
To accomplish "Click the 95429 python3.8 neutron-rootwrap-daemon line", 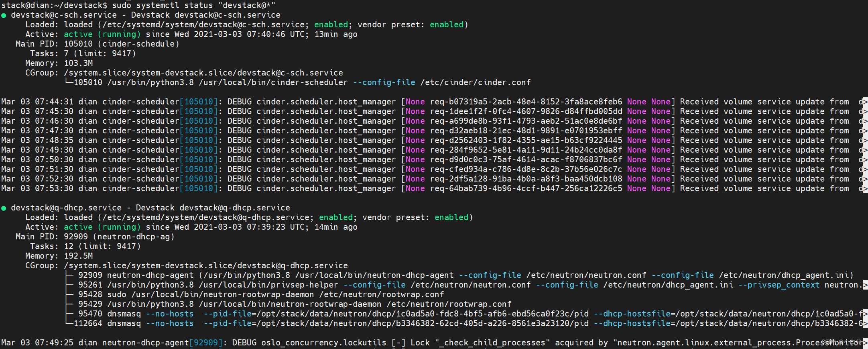I will click(x=289, y=304).
